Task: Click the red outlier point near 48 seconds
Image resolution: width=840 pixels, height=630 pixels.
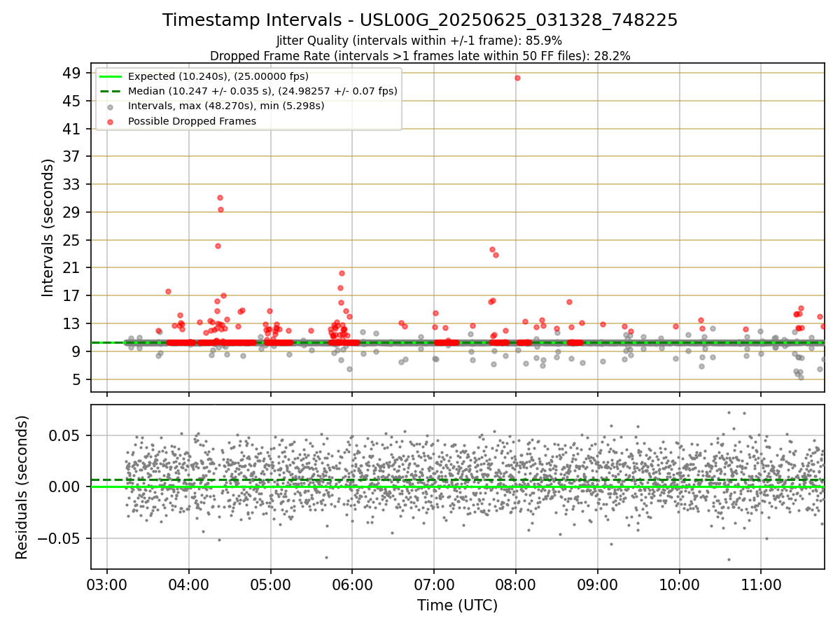Action: click(517, 78)
